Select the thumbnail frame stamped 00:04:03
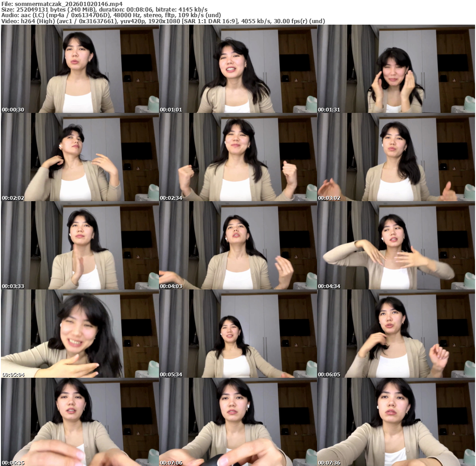This screenshot has width=476, height=466. pyautogui.click(x=238, y=245)
